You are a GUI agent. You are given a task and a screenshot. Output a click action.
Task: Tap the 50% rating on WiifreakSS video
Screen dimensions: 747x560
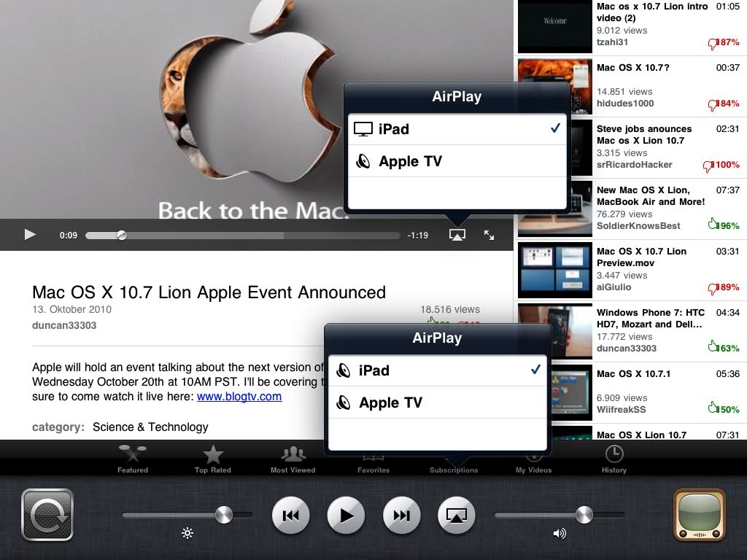tap(724, 408)
